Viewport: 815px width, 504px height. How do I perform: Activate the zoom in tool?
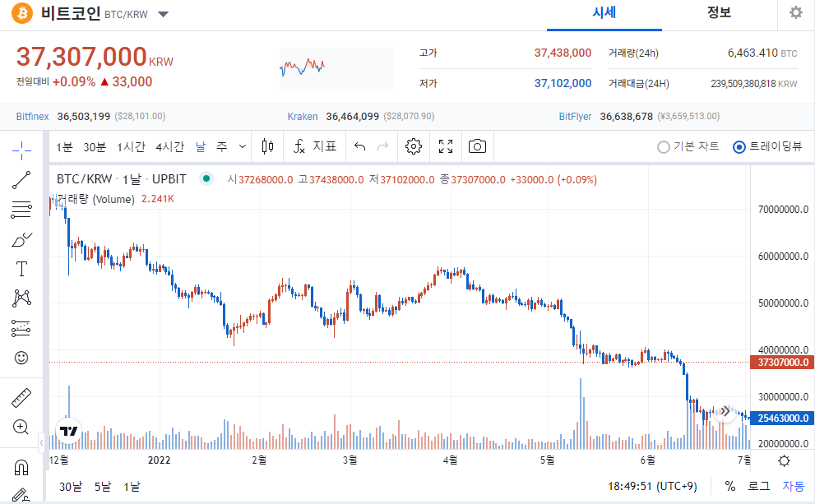point(21,427)
